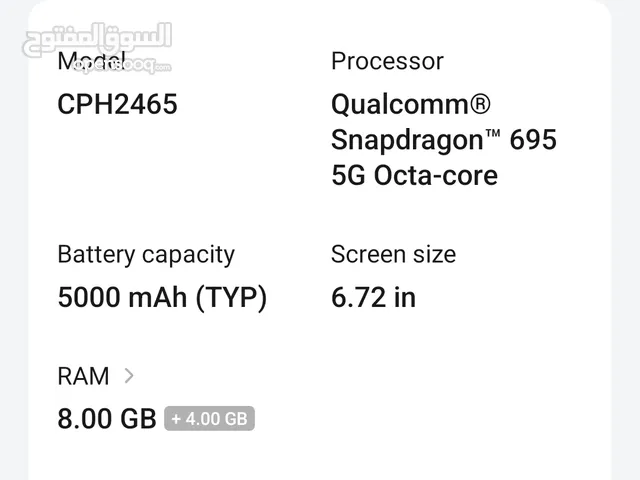
Task: Open the RAM details chevron
Action: 129,376
